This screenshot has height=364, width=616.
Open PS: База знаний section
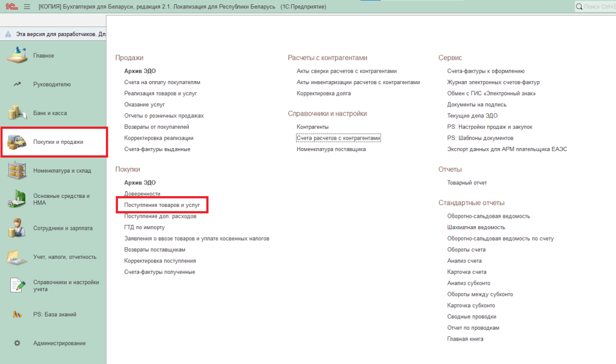pos(54,314)
